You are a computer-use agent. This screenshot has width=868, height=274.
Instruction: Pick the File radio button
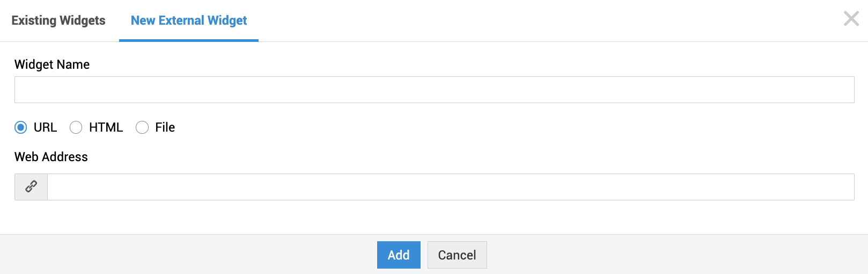142,127
